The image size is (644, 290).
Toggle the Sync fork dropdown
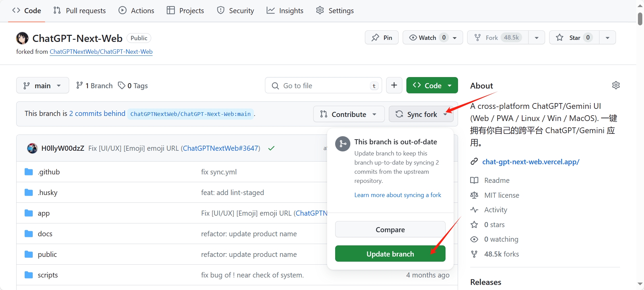421,114
